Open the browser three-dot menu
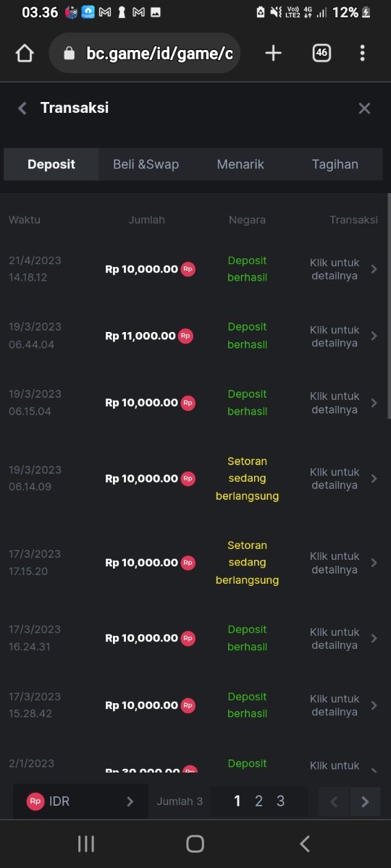Screen dimensions: 391x868 [362, 53]
